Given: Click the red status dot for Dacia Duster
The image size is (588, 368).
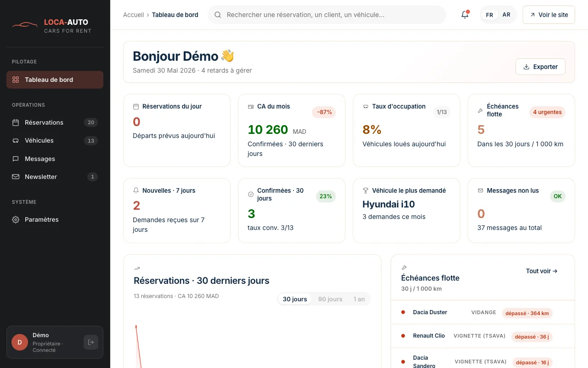Looking at the screenshot, I should [403, 312].
